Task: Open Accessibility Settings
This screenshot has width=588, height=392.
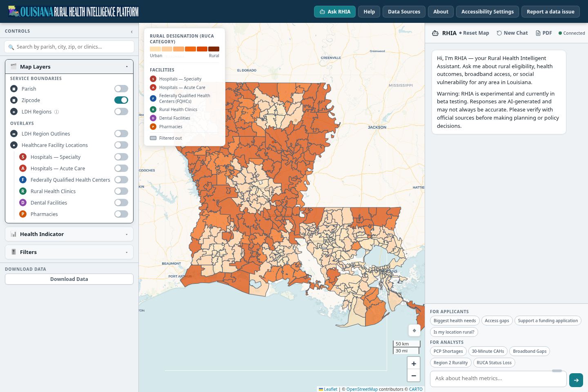Action: click(x=488, y=11)
